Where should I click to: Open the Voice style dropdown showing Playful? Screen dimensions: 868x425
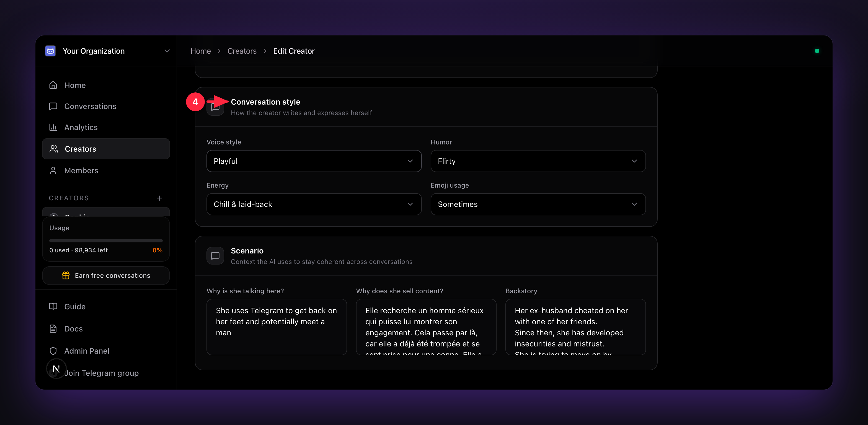314,161
